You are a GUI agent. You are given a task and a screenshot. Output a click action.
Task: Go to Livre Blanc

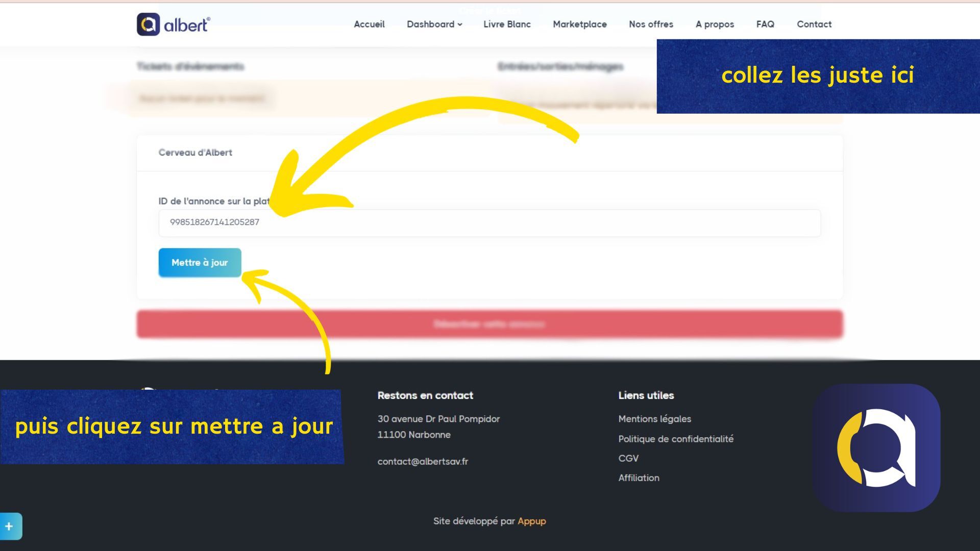tap(507, 24)
